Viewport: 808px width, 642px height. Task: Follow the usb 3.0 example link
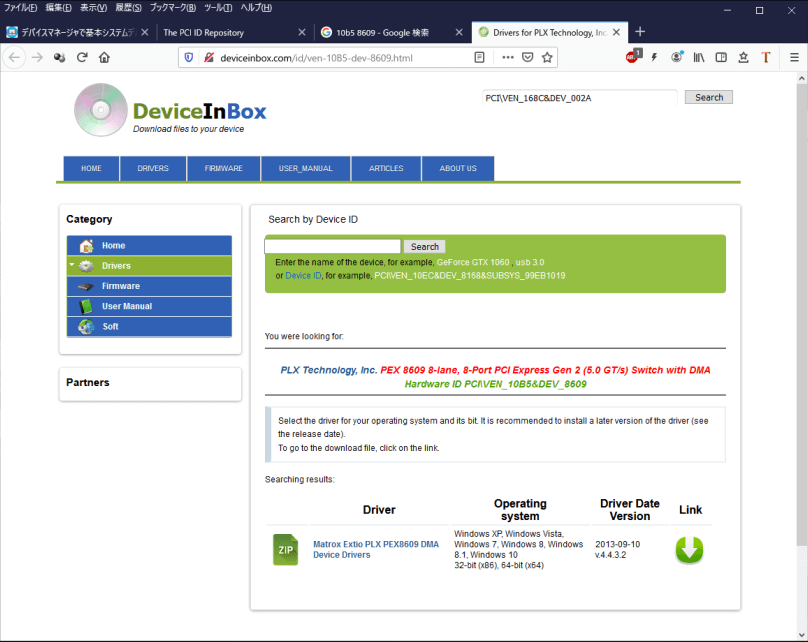click(x=530, y=262)
